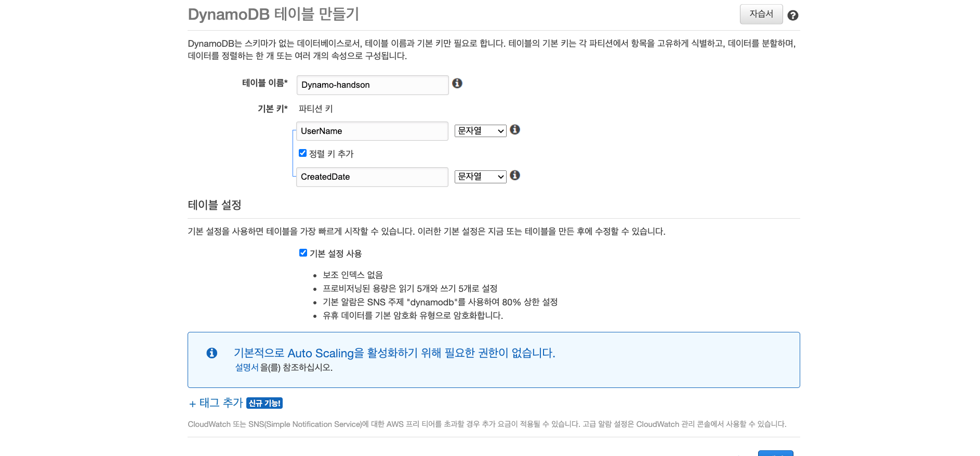Click the CreatedDate sort key input
The height and width of the screenshot is (456, 980).
pos(372,177)
